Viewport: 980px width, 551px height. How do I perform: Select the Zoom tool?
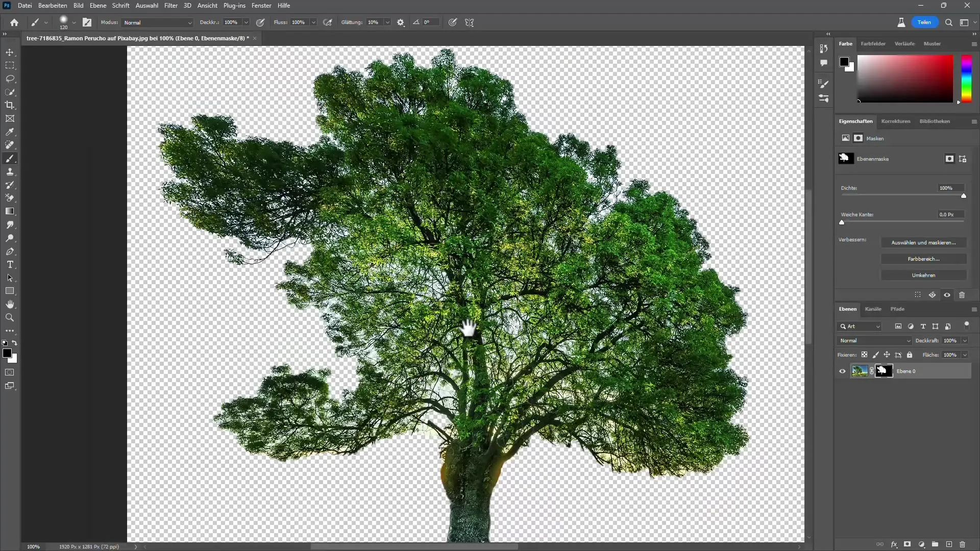coord(10,317)
